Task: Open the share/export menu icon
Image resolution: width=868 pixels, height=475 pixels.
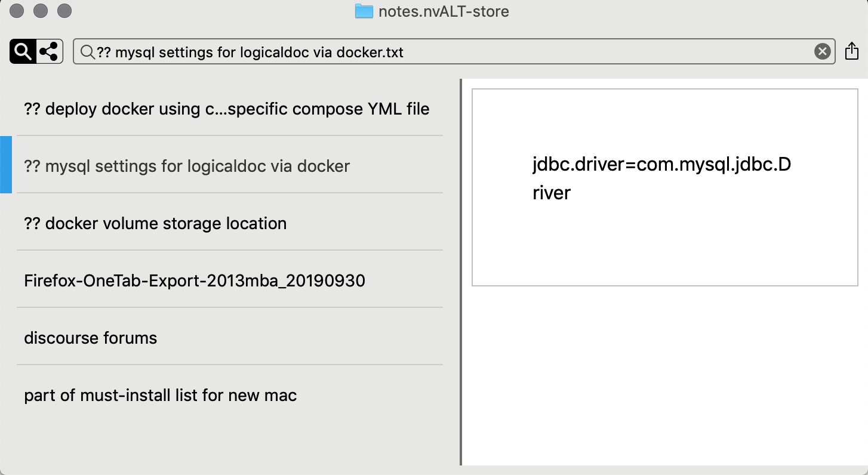Action: (x=852, y=52)
